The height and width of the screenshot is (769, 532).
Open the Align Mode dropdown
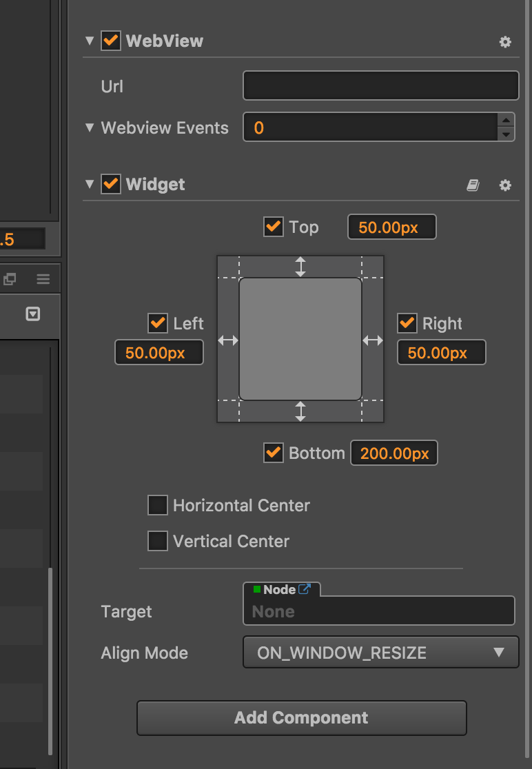(380, 653)
